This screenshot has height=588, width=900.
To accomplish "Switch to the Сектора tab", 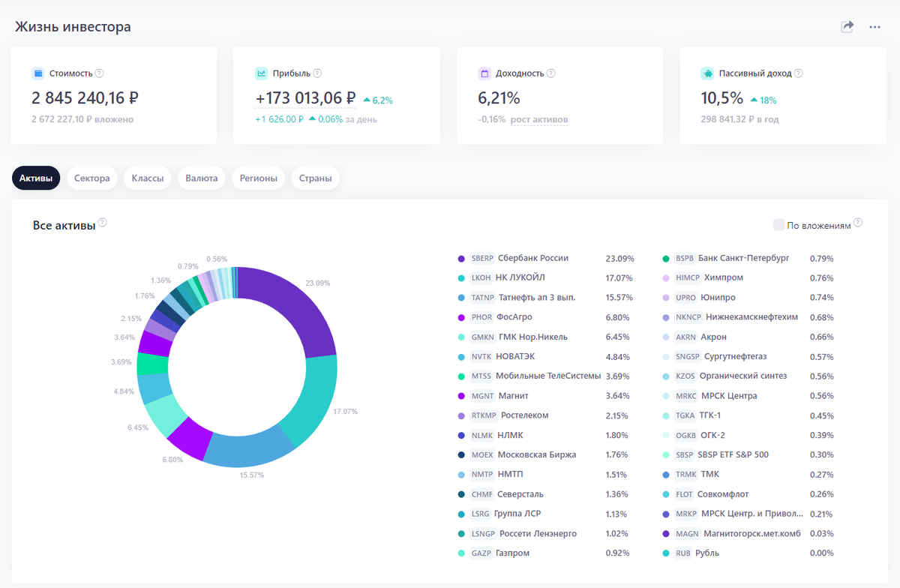I will (91, 178).
